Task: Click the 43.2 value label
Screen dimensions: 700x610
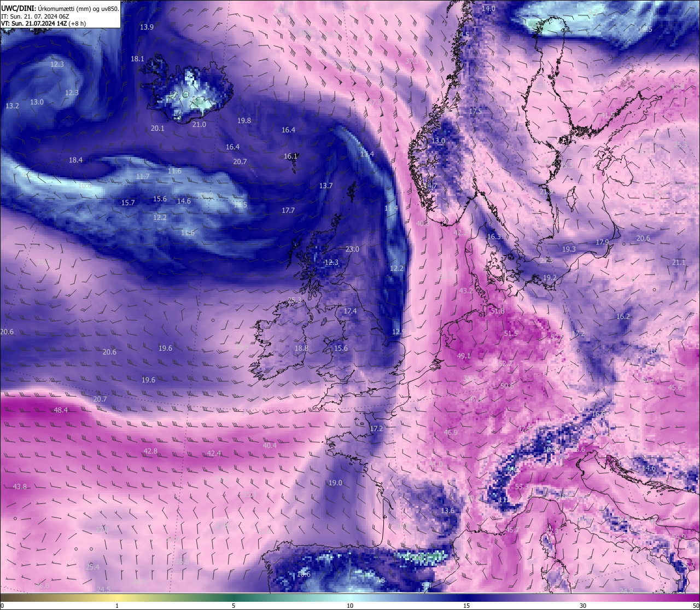Action: (x=466, y=291)
